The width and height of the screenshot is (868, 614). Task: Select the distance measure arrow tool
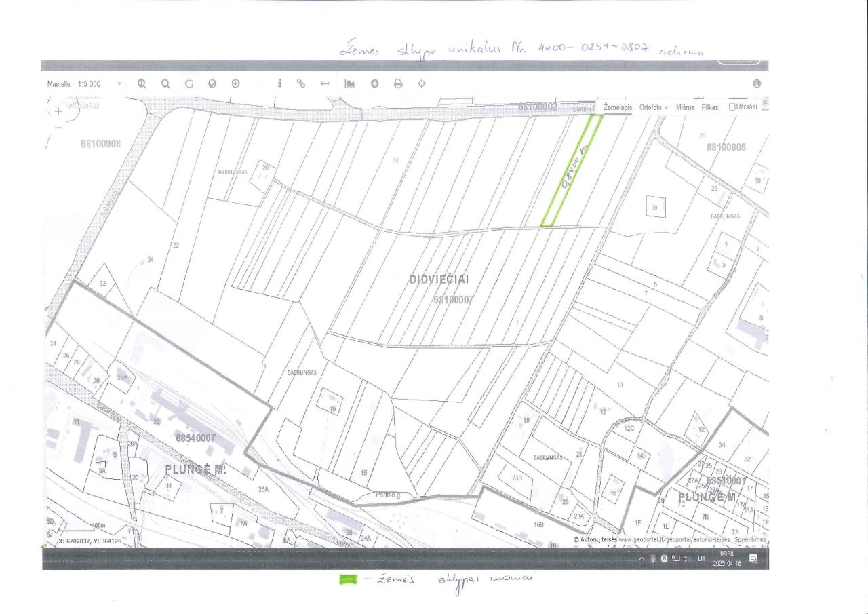[x=325, y=83]
